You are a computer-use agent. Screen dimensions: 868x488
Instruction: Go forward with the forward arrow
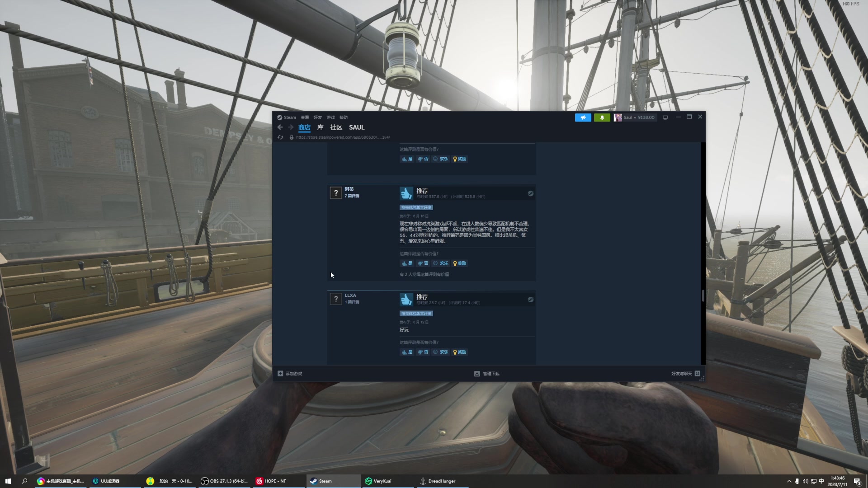click(291, 127)
